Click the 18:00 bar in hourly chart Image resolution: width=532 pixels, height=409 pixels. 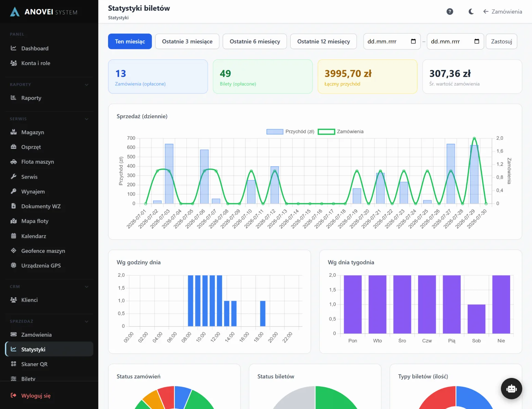click(x=263, y=314)
